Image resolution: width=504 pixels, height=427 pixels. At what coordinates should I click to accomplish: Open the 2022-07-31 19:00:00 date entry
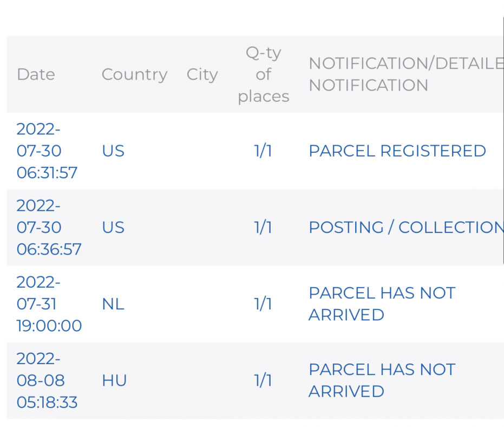(x=49, y=303)
